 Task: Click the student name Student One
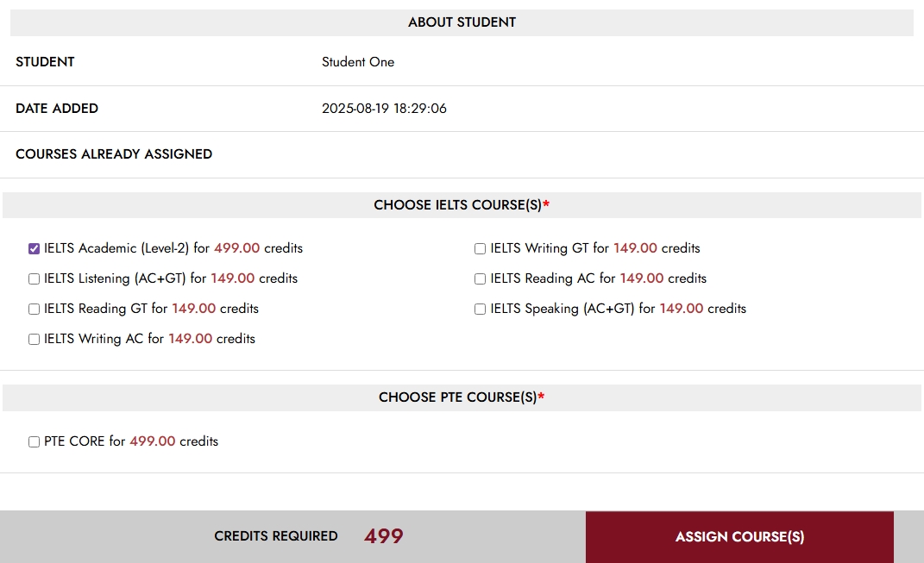tap(358, 62)
